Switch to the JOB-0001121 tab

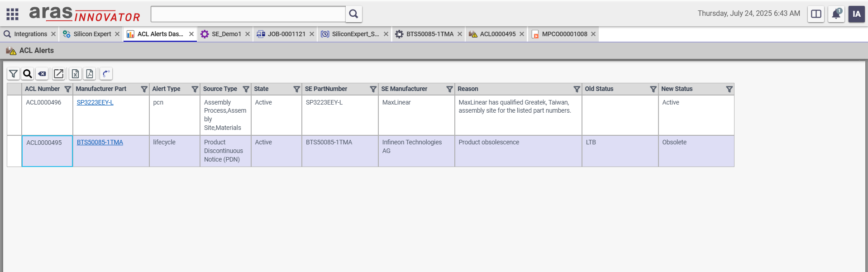[286, 34]
